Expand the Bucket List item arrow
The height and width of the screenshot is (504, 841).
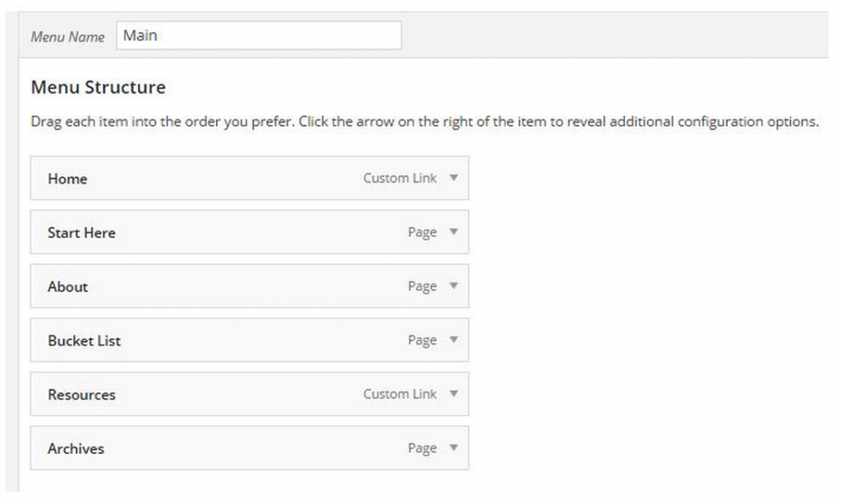[x=453, y=339]
